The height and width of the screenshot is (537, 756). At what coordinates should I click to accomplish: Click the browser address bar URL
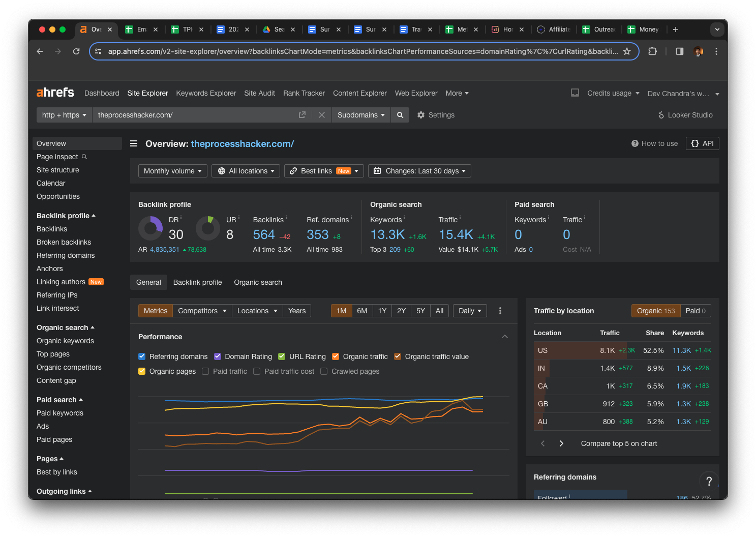pos(362,51)
